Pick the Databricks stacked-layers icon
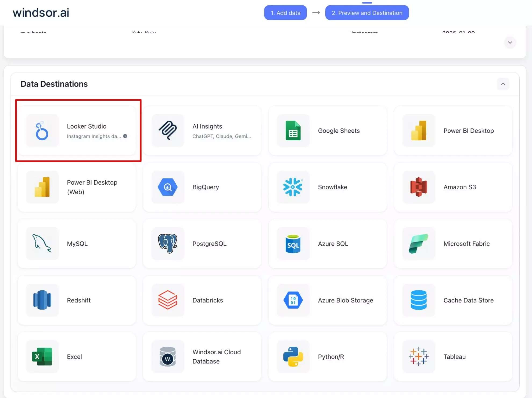The width and height of the screenshot is (532, 398). point(168,300)
